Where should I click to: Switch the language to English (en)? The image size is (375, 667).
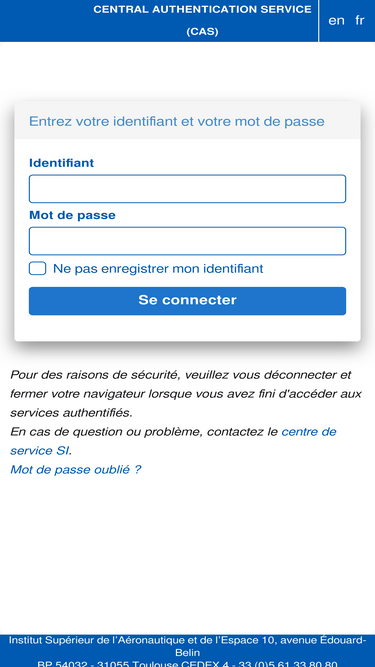click(336, 20)
